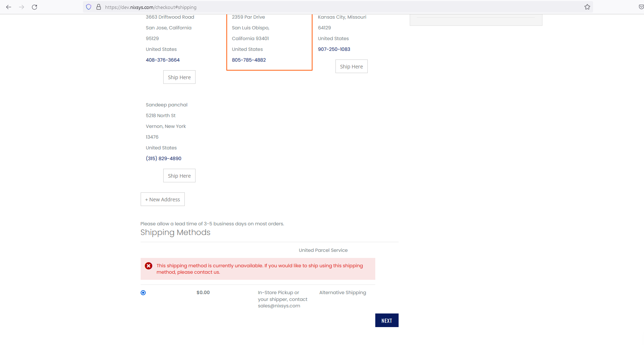Click the address bar URL

pyautogui.click(x=150, y=7)
